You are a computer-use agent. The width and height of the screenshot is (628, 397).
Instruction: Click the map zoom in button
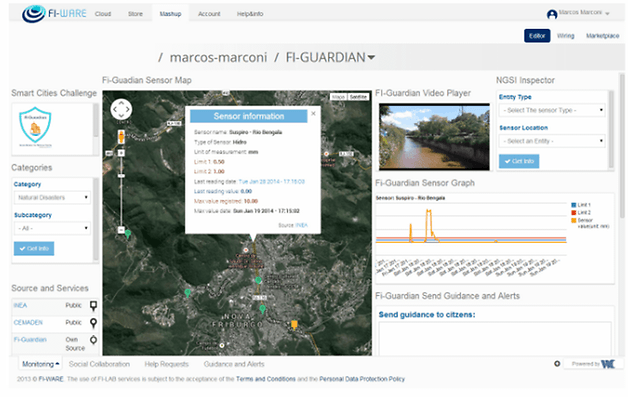(x=121, y=153)
